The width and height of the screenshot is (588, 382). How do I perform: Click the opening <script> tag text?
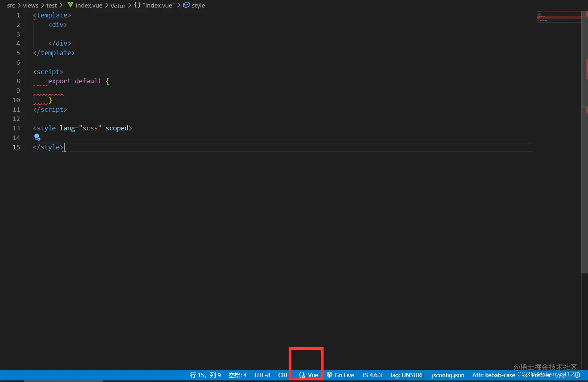(48, 72)
